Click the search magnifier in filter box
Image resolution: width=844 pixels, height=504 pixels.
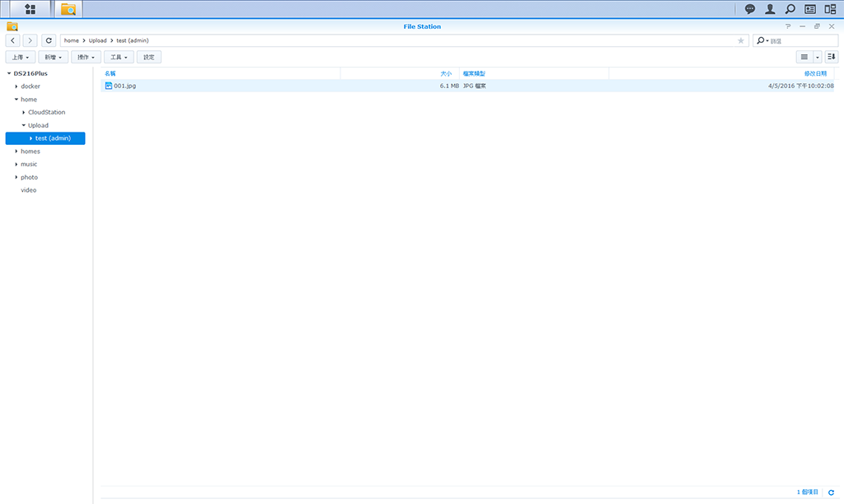(761, 40)
